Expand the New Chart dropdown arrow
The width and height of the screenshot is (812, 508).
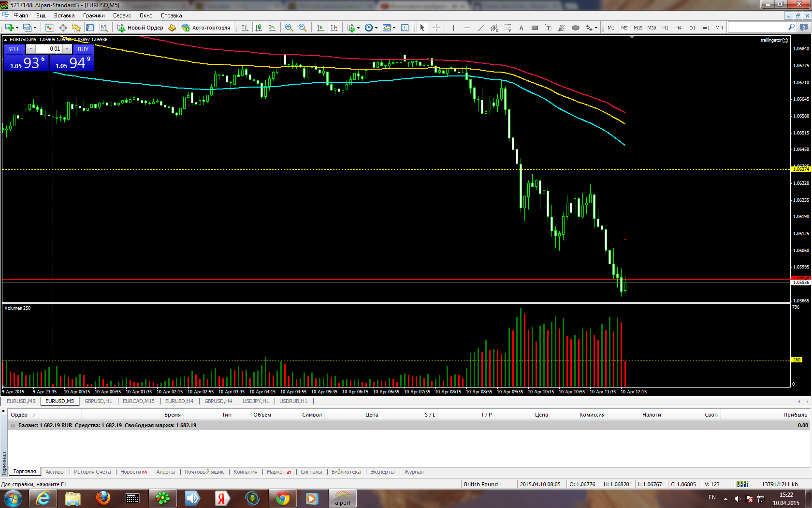(x=17, y=28)
